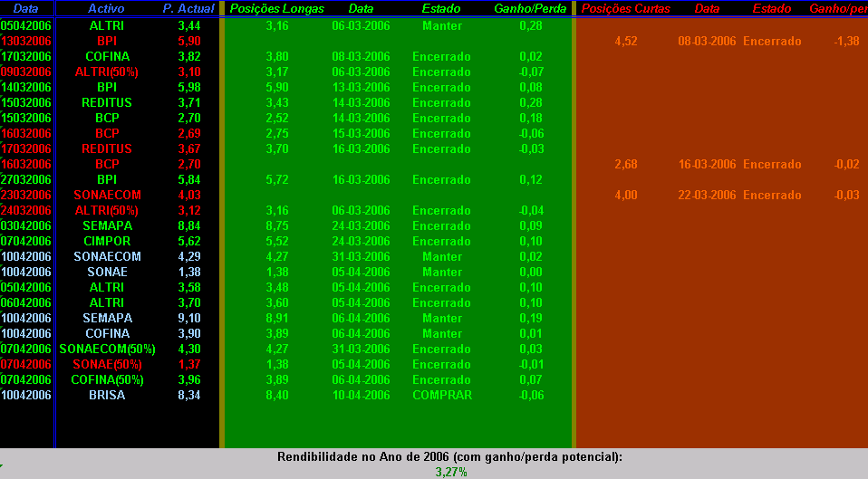Click the date cell 06042006
Image resolution: width=868 pixels, height=479 pixels.
26,302
